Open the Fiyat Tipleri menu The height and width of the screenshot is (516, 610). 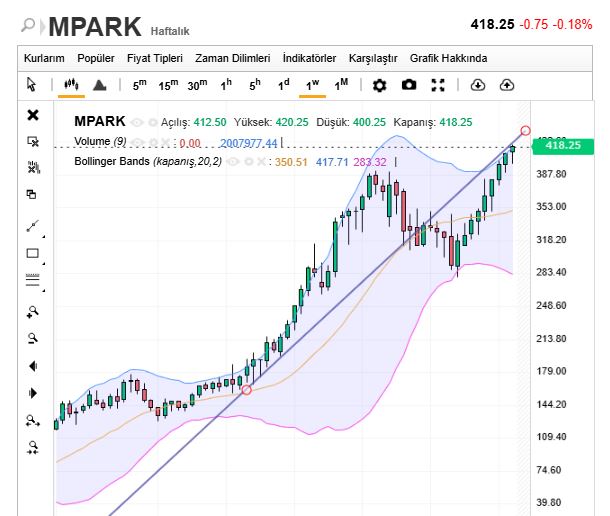(x=155, y=58)
